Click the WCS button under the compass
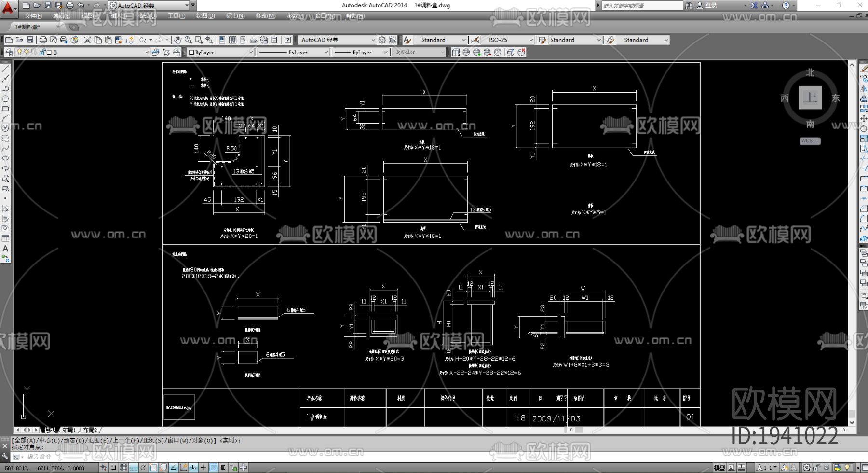The width and height of the screenshot is (868, 473). pyautogui.click(x=809, y=141)
